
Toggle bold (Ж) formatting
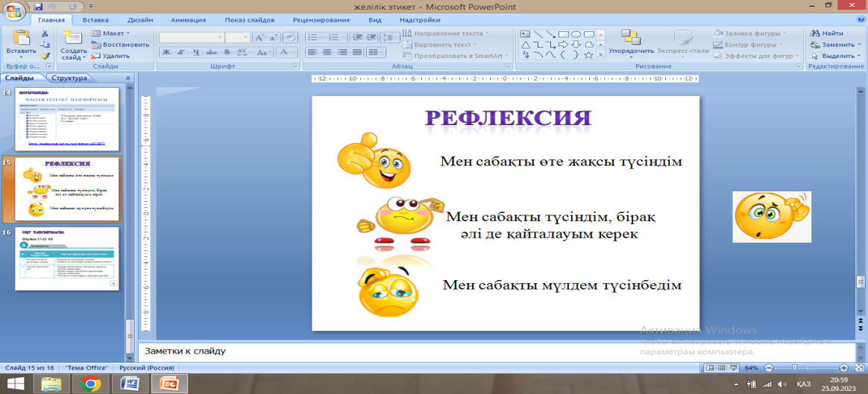point(166,52)
